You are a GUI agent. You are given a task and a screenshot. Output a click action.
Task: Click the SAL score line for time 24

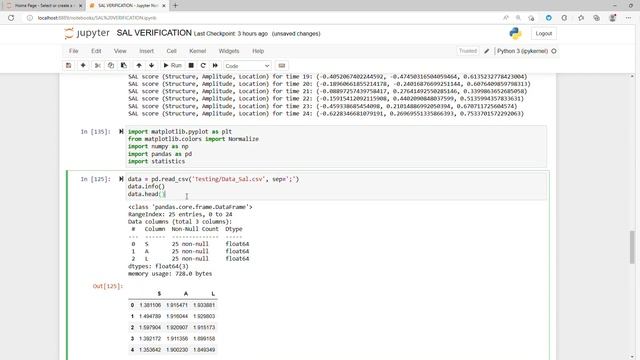coord(326,113)
